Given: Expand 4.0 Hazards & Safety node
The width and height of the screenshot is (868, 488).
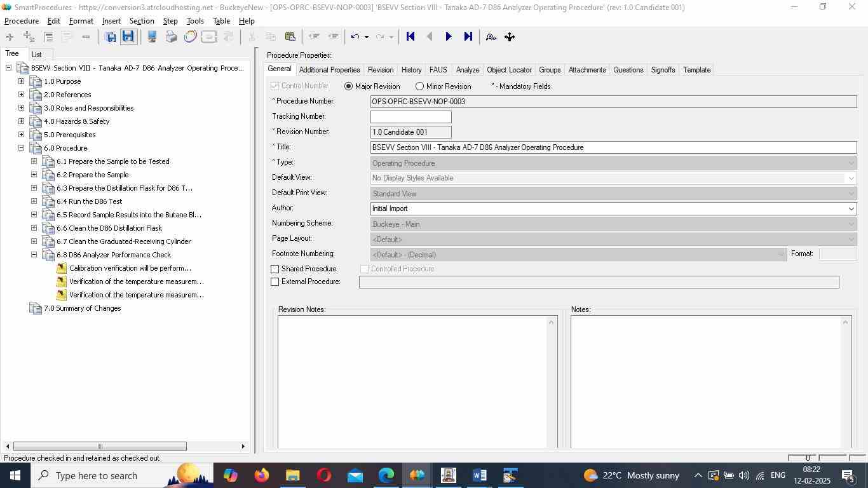Looking at the screenshot, I should tap(21, 121).
